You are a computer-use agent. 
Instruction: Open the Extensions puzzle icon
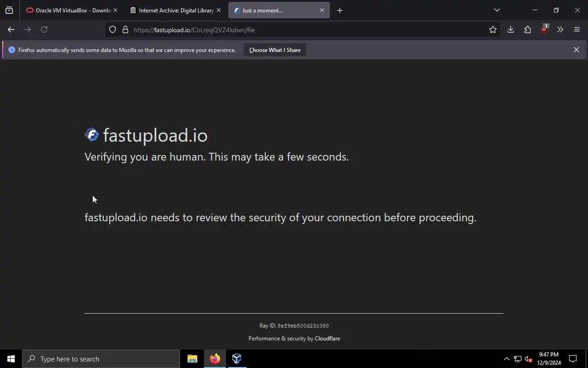[x=527, y=29]
